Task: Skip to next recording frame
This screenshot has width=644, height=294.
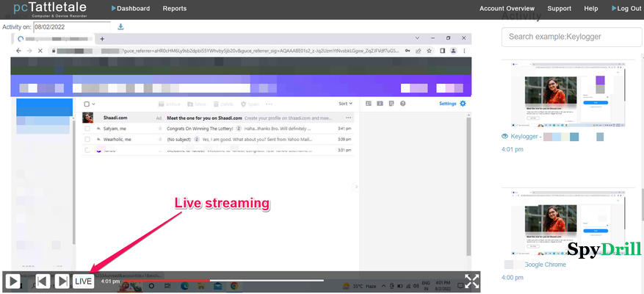Action: coord(62,281)
